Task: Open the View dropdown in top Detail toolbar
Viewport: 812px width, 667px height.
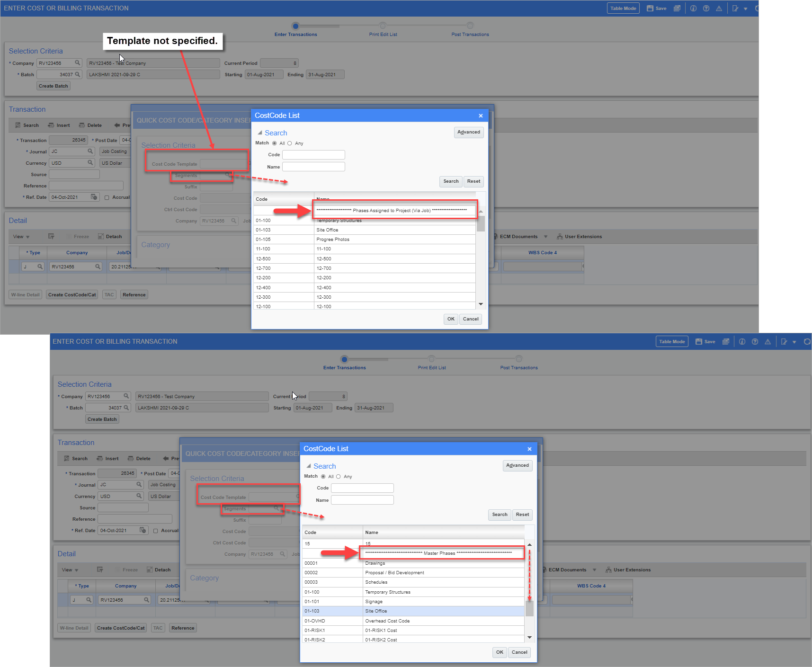Action: tap(21, 237)
